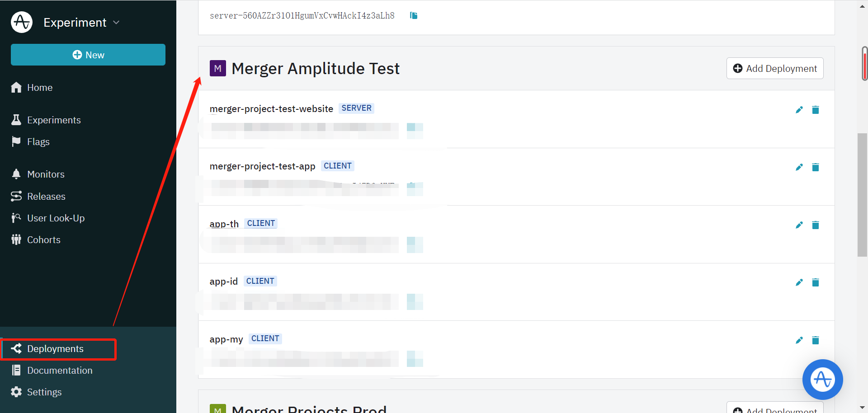Edit merger-project-test-app deployment

pos(799,167)
